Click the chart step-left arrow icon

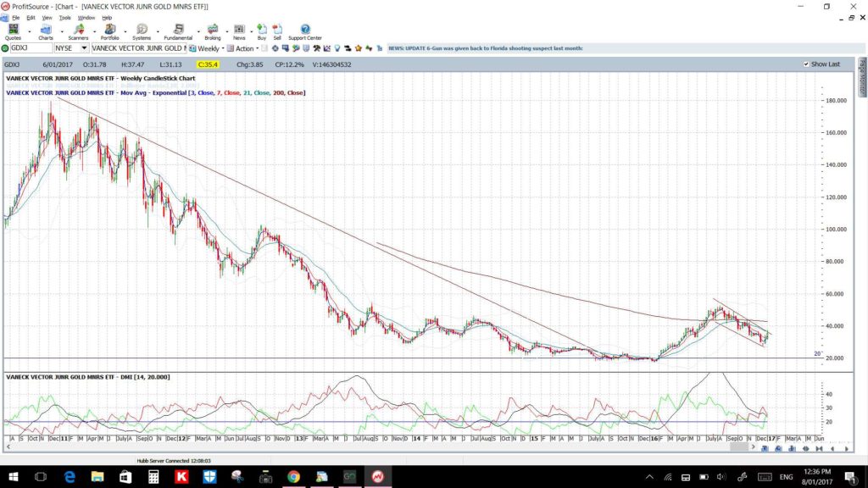point(832,449)
